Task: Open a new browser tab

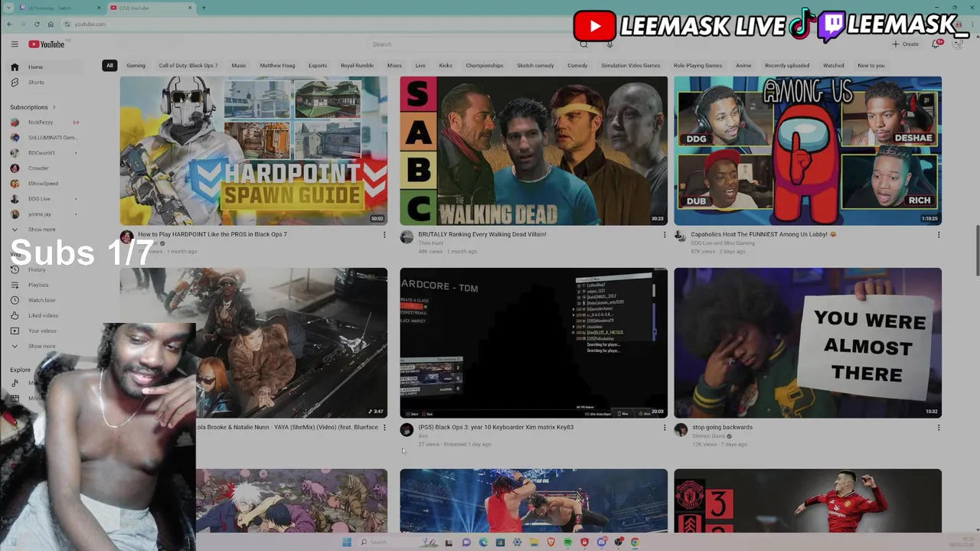Action: pyautogui.click(x=204, y=8)
